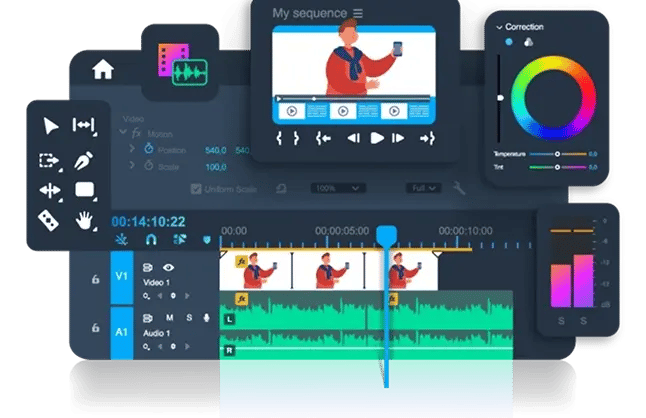Image resolution: width=646 pixels, height=418 pixels.
Task: Click the 540,0 Position X value
Action: pos(215,150)
